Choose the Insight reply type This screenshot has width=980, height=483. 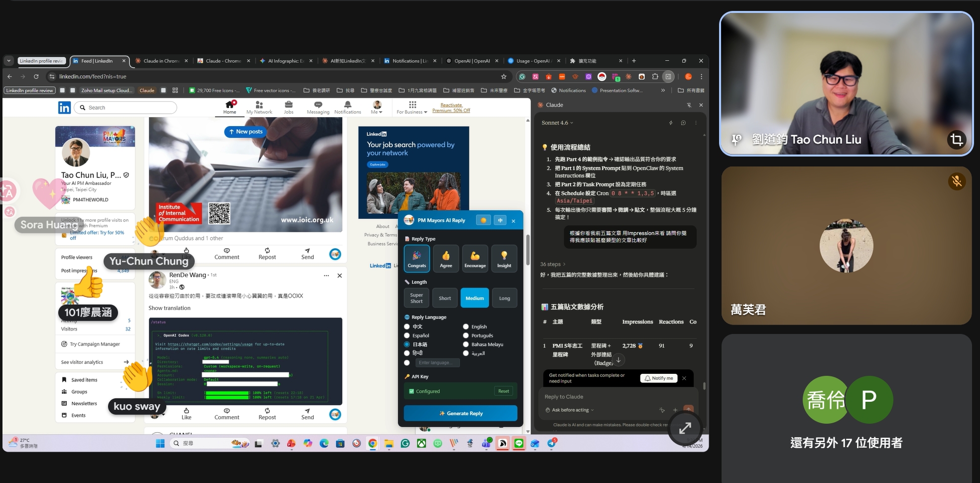click(504, 258)
